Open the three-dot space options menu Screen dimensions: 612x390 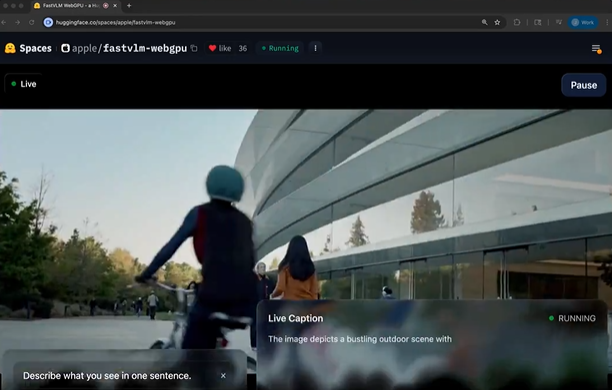pos(315,48)
